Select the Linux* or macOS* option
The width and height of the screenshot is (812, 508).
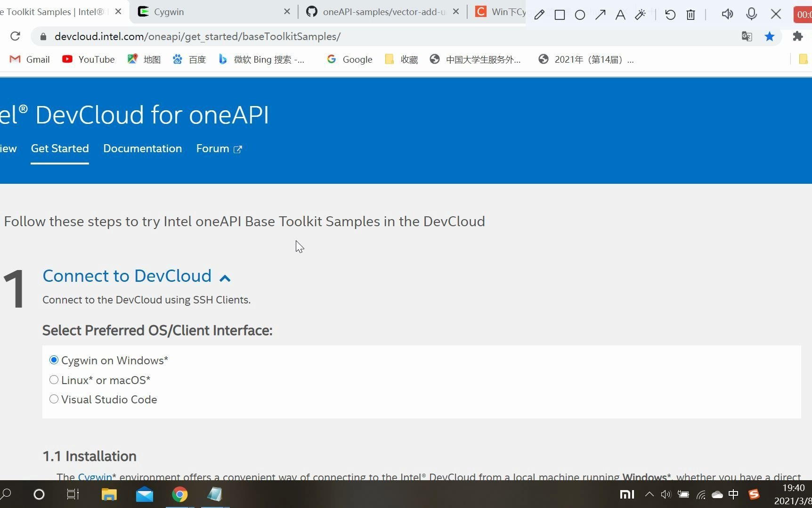(x=54, y=380)
